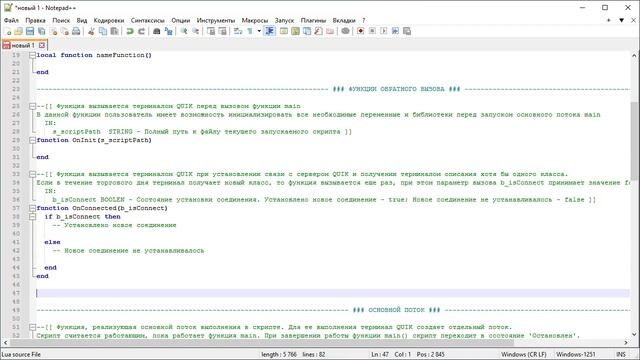Viewport: 640px width, 360px height.
Task: Open the Кодировки menu
Action: pyautogui.click(x=109, y=20)
